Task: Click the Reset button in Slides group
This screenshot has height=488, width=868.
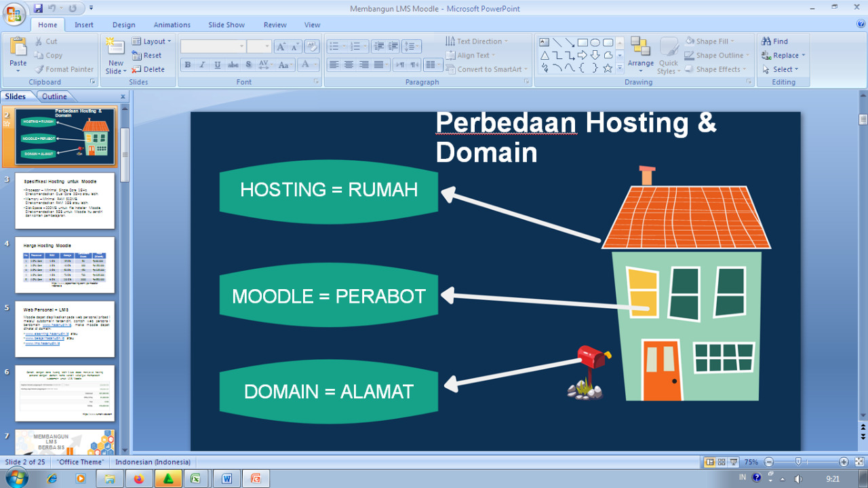Action: tap(149, 56)
